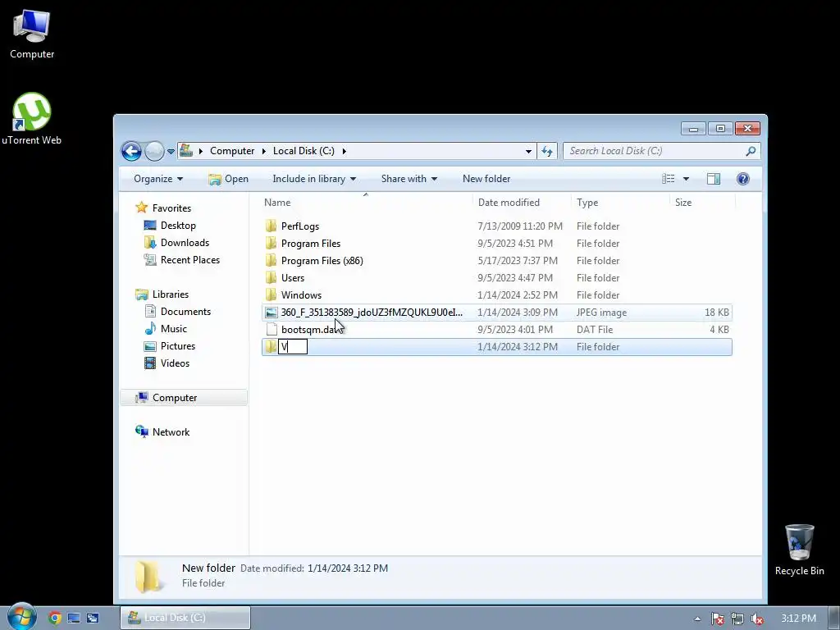Image resolution: width=840 pixels, height=630 pixels.
Task: Open the Windows Start button
Action: coord(21,616)
